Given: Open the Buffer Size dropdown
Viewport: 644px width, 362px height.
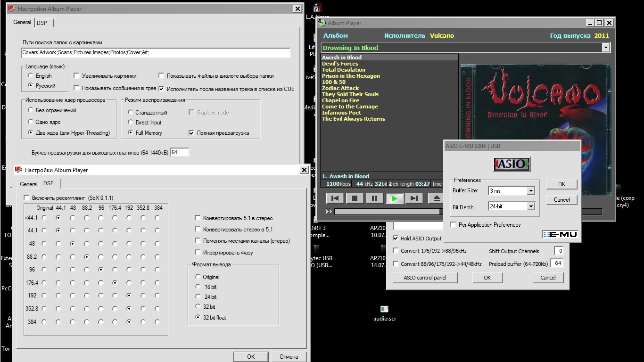Looking at the screenshot, I should [531, 191].
